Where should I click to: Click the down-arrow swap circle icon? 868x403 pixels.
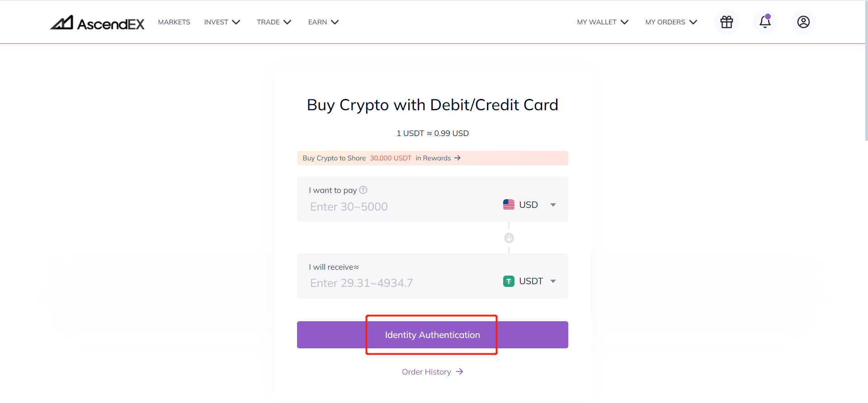click(509, 238)
